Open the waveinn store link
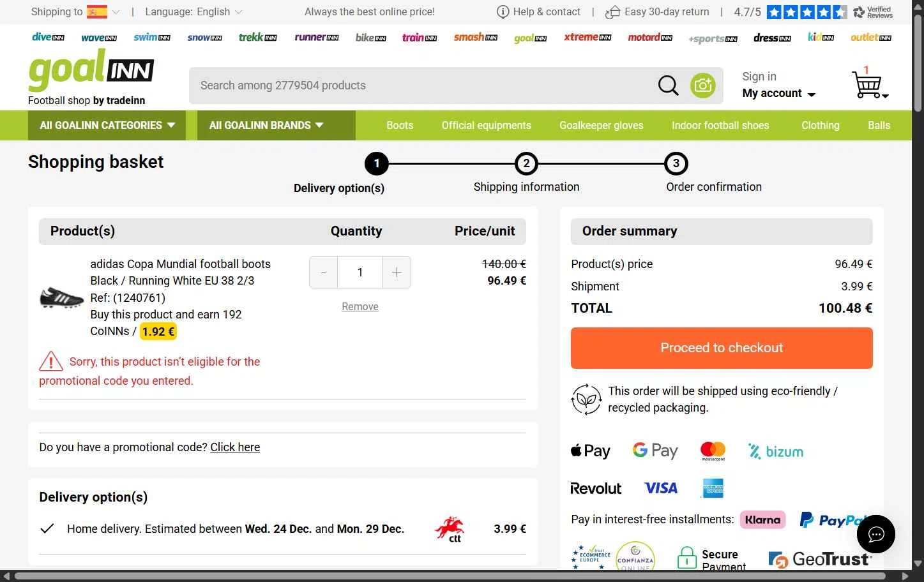924x582 pixels. [x=99, y=38]
